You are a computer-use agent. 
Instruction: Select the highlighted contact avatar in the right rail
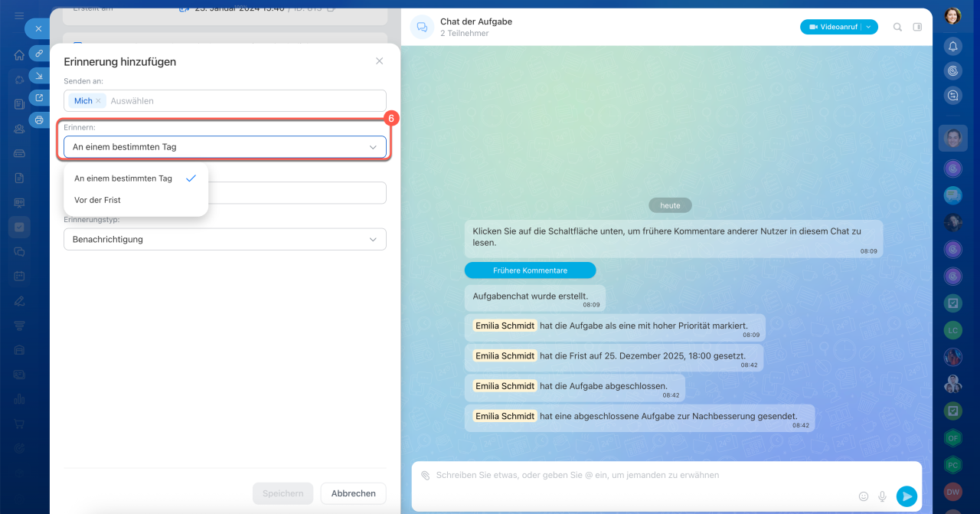pos(952,139)
